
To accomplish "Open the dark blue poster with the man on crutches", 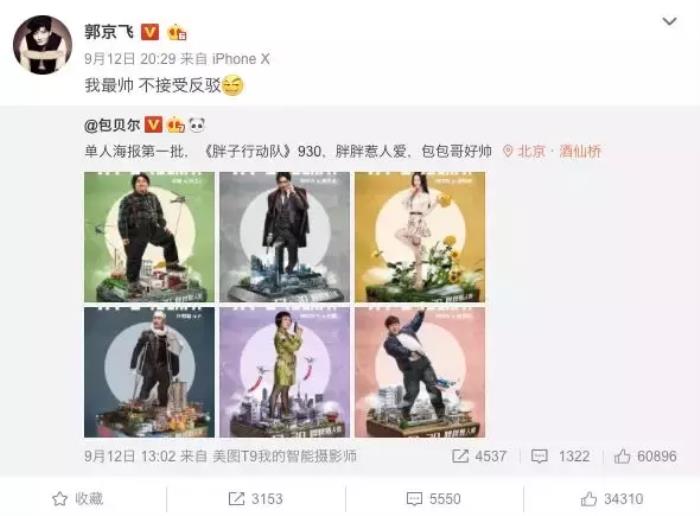I will click(149, 372).
